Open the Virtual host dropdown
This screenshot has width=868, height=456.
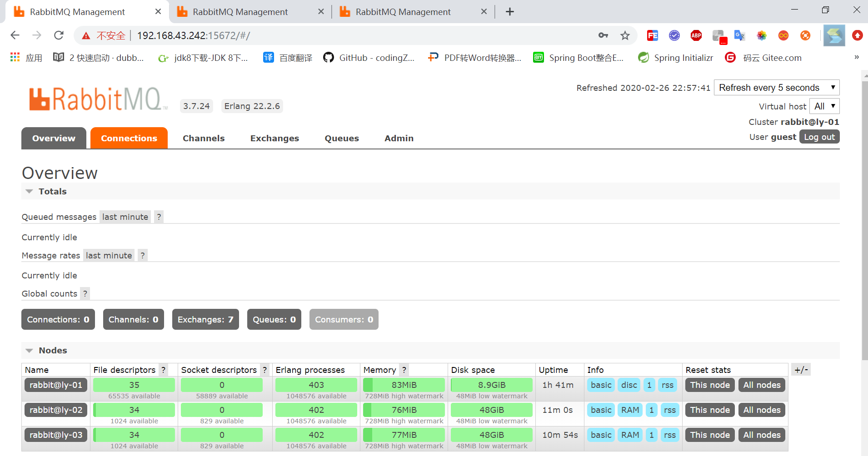pyautogui.click(x=825, y=106)
